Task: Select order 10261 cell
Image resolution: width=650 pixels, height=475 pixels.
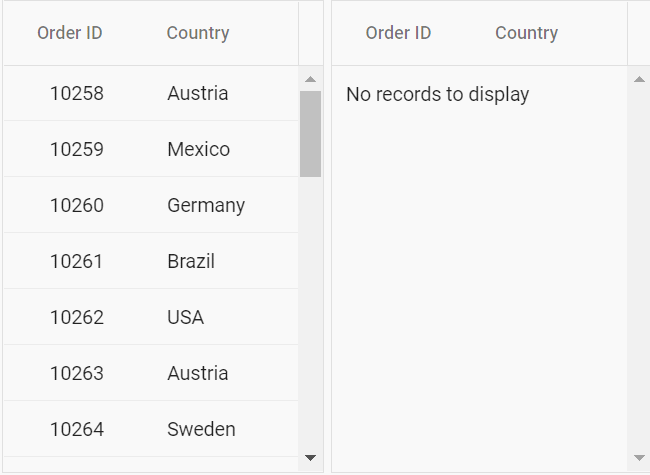Action: [x=77, y=262]
